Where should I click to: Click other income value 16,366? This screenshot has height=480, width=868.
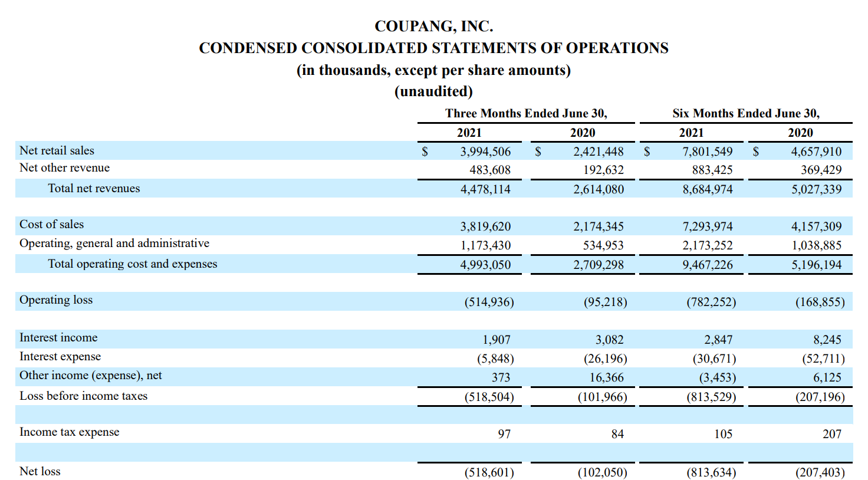pos(607,377)
